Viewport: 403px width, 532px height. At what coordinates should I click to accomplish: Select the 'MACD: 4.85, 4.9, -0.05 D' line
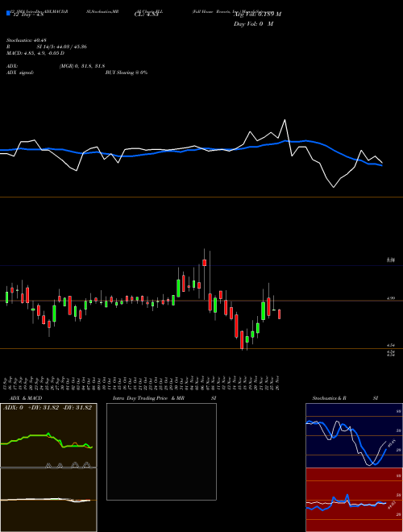[x=35, y=53]
